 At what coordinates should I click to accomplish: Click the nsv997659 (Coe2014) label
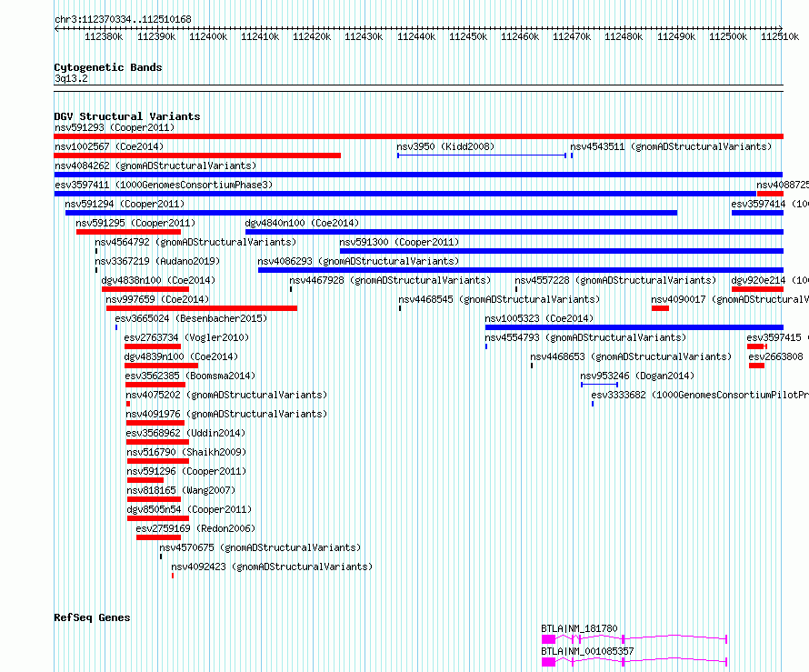157,299
